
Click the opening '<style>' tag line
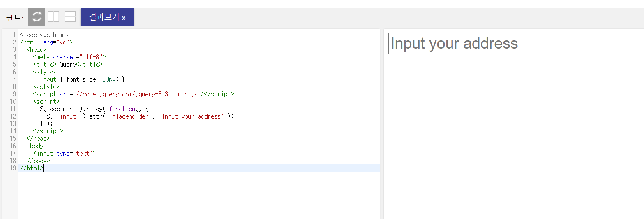[45, 72]
